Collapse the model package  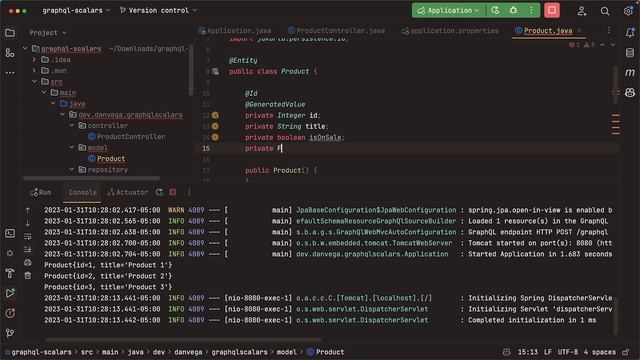click(x=72, y=147)
